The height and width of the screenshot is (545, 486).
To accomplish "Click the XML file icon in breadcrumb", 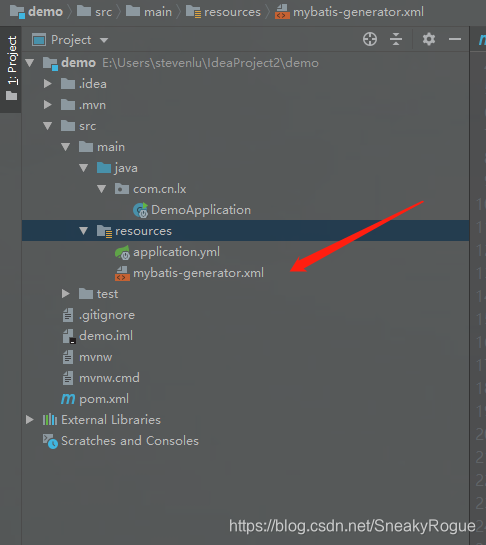I will click(x=282, y=12).
